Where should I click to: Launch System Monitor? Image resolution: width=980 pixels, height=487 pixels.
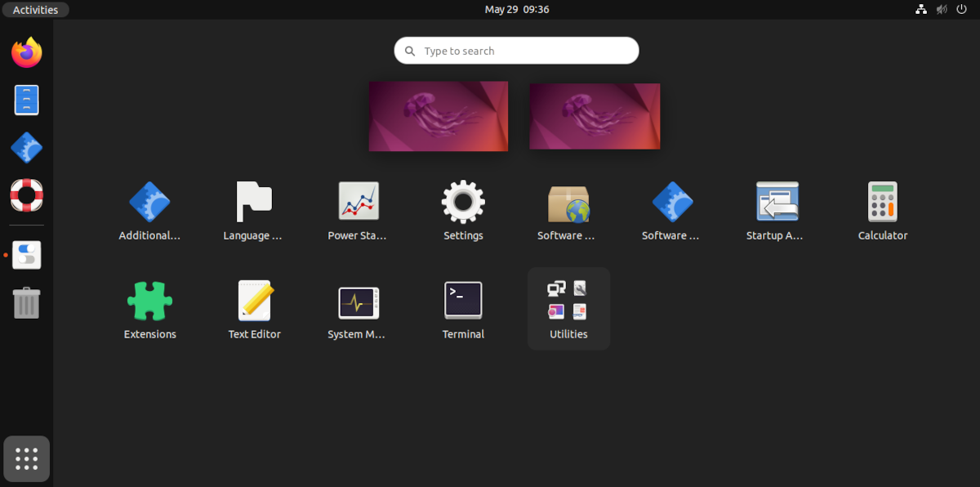pyautogui.click(x=358, y=299)
